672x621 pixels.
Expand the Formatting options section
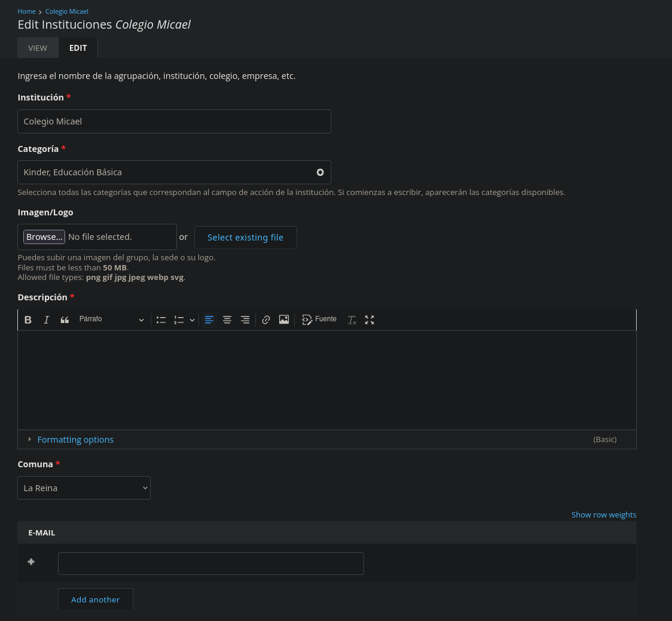[x=75, y=440]
